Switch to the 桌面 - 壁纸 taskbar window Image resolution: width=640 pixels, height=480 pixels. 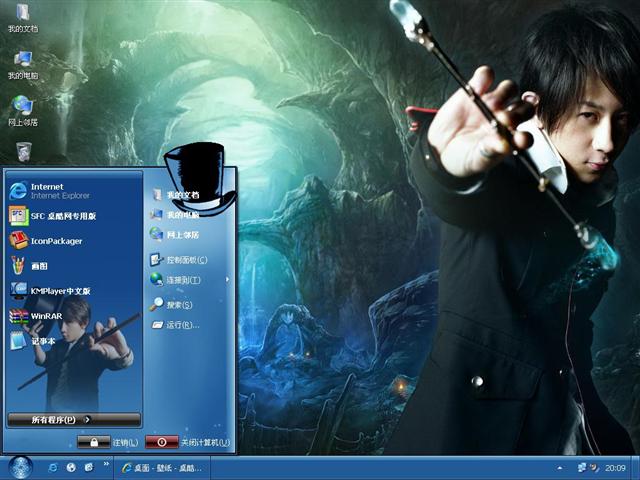(162, 467)
